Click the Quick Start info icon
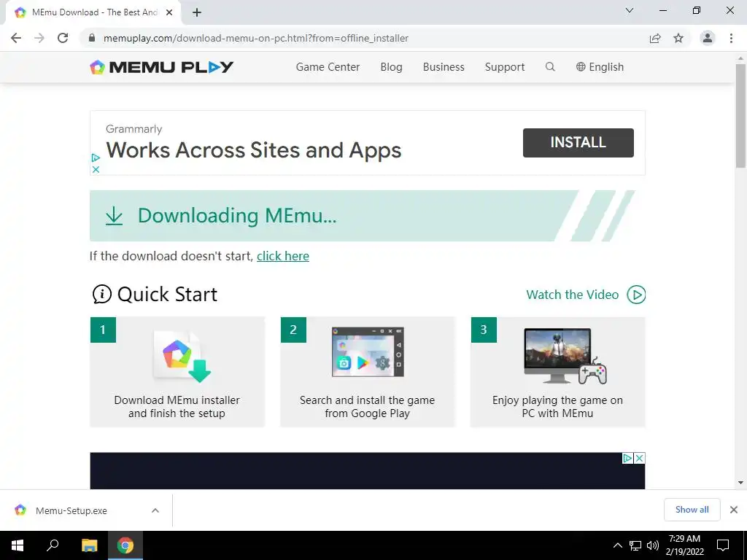The image size is (747, 560). pyautogui.click(x=102, y=295)
